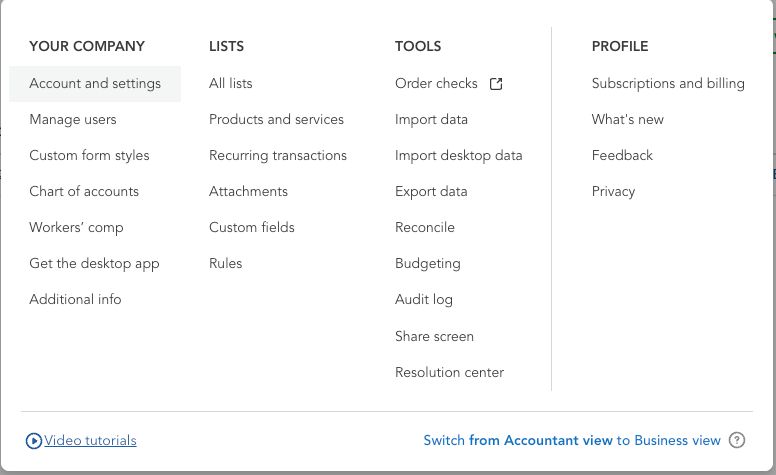
Task: Click the play icon next to Video tutorials
Action: (x=34, y=440)
